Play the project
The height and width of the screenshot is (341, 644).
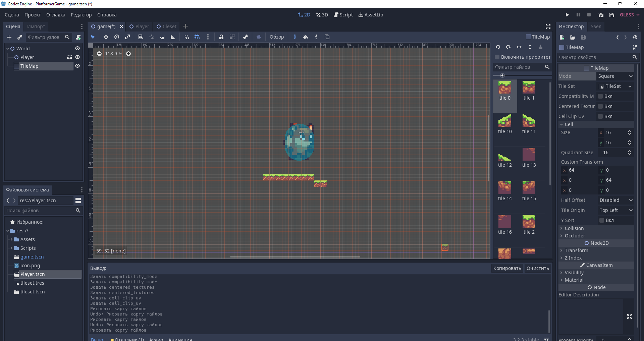click(x=567, y=15)
